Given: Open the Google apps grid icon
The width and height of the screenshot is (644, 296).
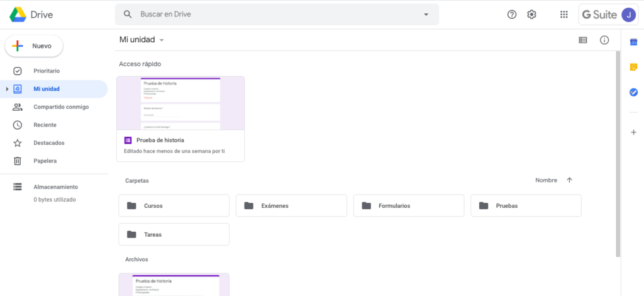Looking at the screenshot, I should [x=563, y=14].
